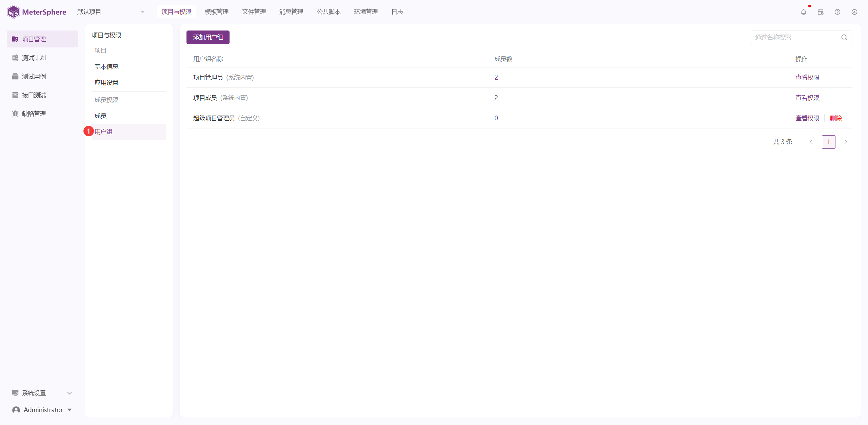Click the 通过名称搜索 search field
This screenshot has width=868, height=425.
tap(802, 37)
